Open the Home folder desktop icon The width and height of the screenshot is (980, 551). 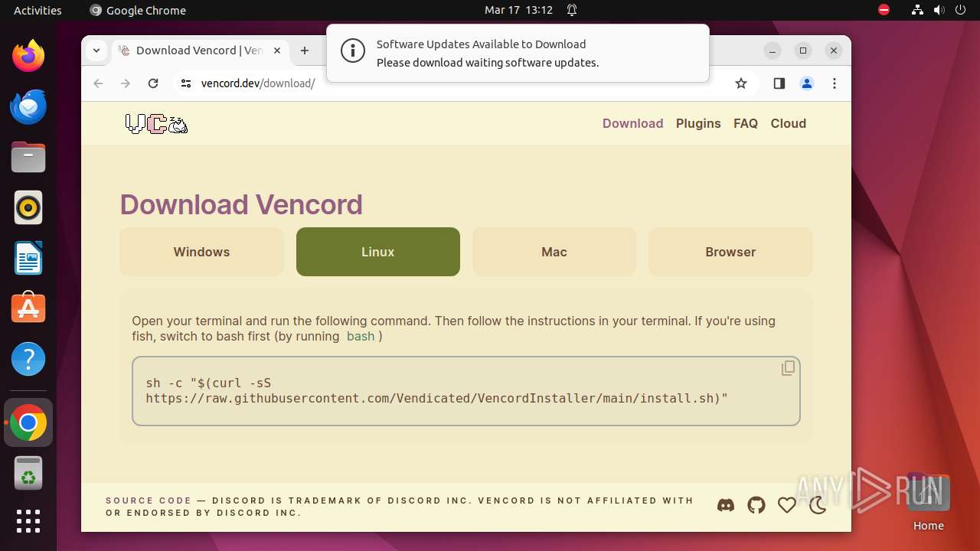(928, 502)
